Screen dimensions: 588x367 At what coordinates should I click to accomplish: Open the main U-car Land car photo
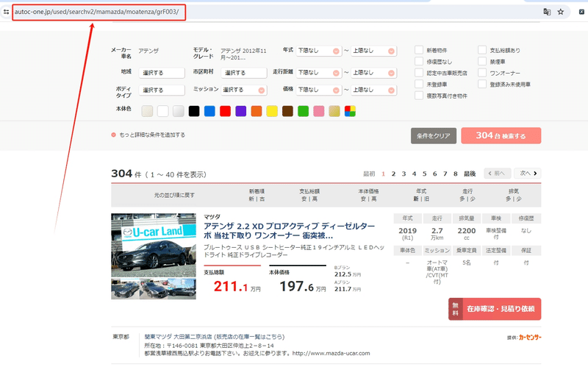[154, 246]
